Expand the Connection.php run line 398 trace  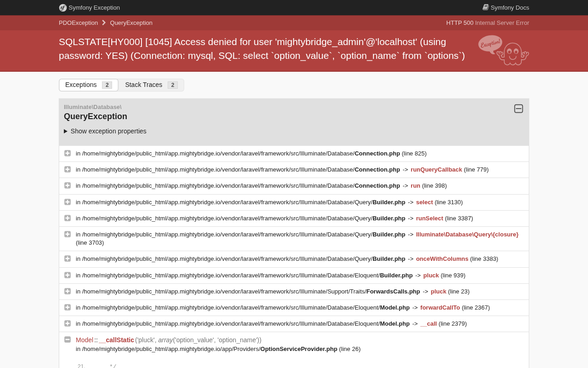68,185
